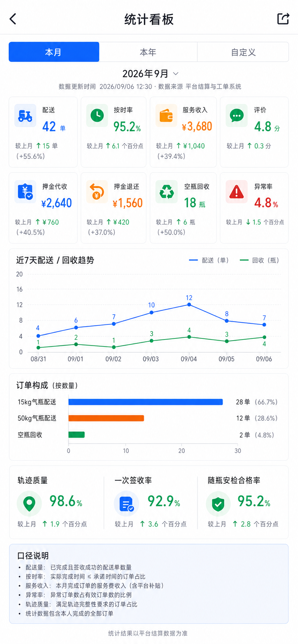Open the 押金代收 ¥2,640 card
Viewport: 298px width, 644px height.
43,208
